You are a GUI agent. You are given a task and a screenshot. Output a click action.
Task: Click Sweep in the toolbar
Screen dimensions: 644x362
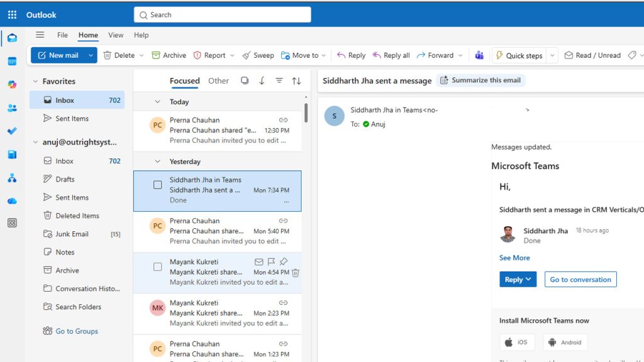pos(258,55)
